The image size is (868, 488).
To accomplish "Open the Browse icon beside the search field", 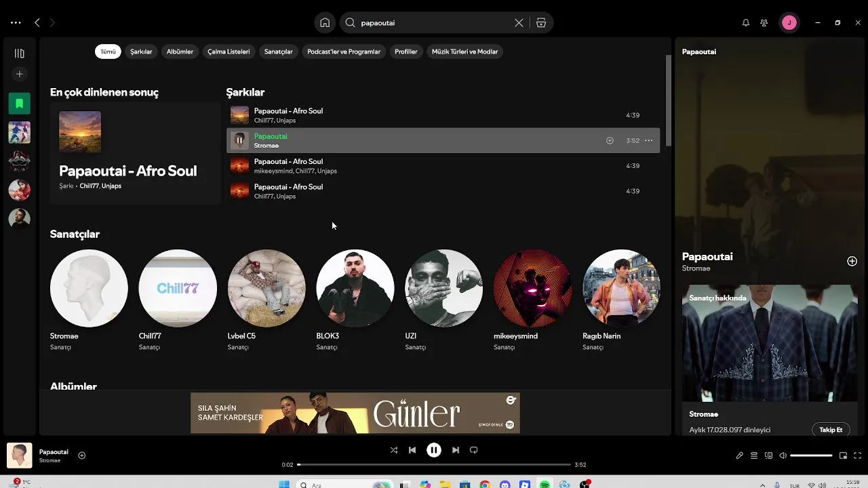I will pos(541,22).
